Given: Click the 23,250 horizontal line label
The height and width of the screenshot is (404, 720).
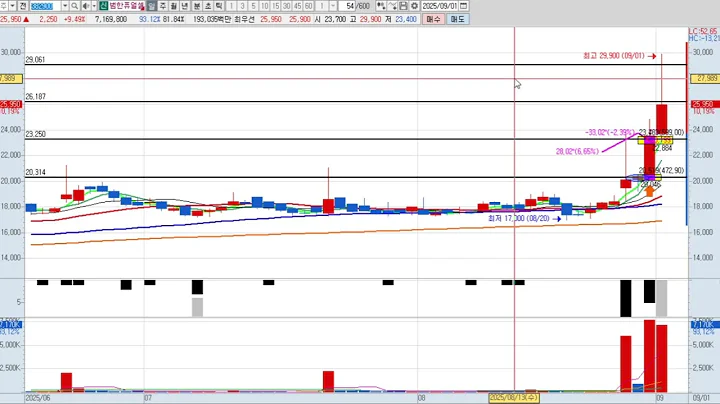Looking at the screenshot, I should [35, 134].
